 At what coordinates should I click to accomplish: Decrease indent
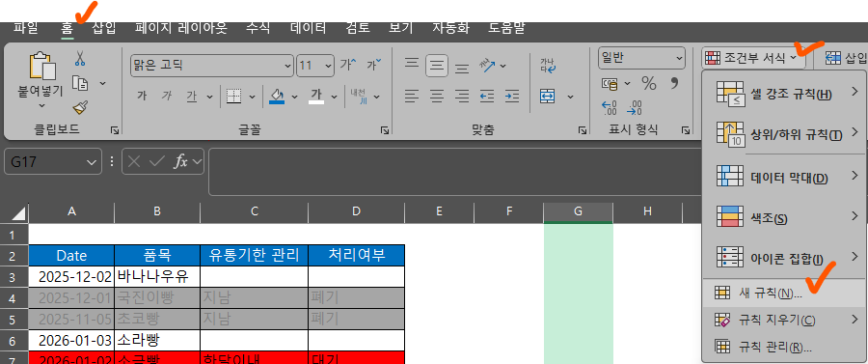click(487, 97)
